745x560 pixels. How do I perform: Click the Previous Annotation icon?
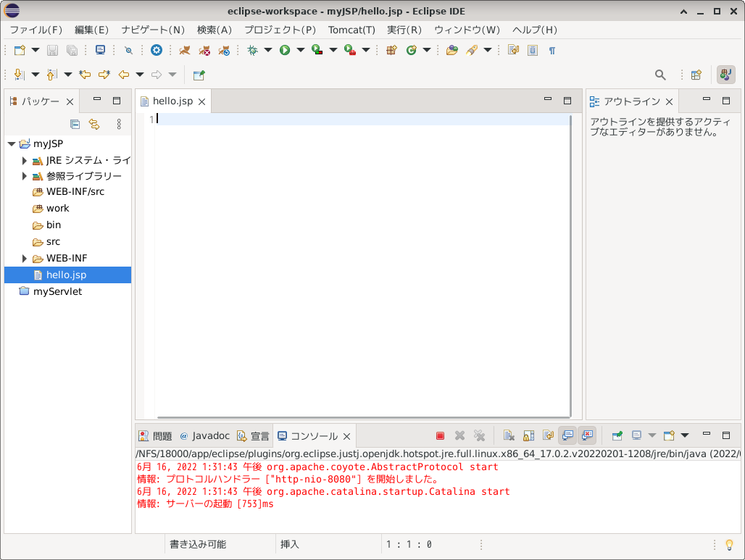coord(52,75)
